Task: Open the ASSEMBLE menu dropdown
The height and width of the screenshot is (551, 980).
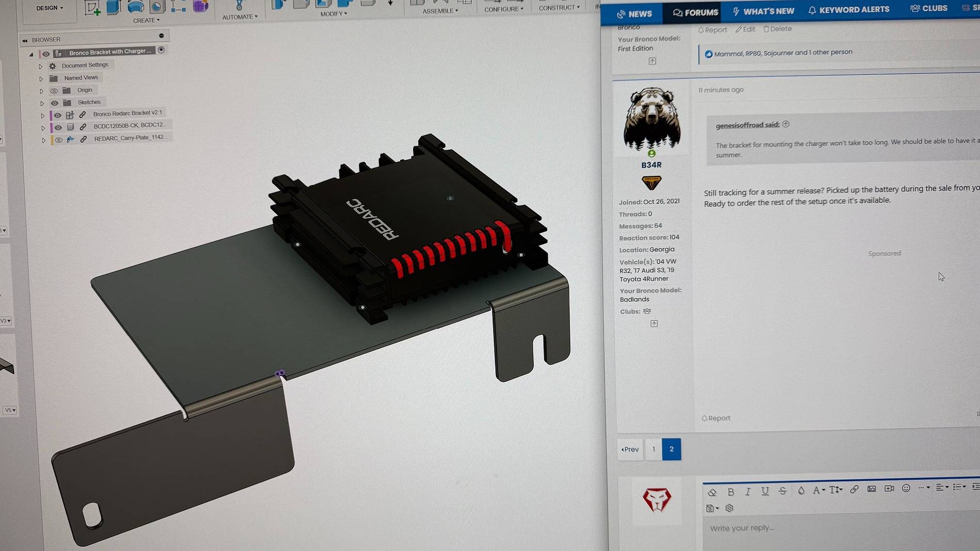Action: (440, 11)
